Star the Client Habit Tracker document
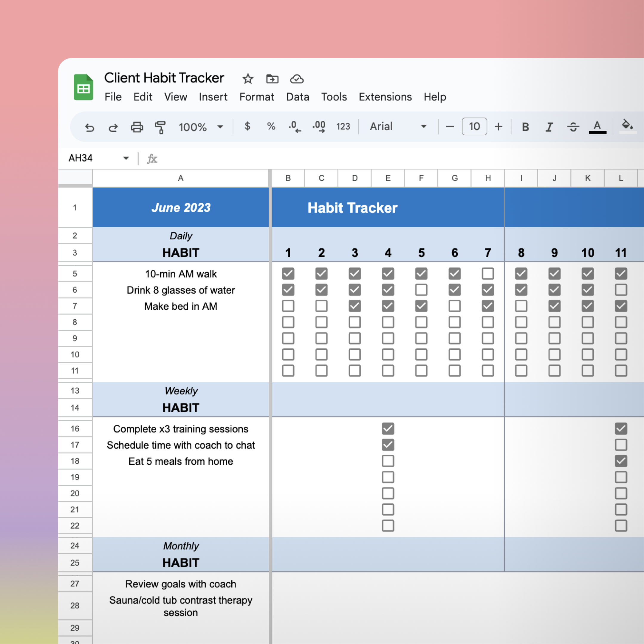 pos(248,79)
